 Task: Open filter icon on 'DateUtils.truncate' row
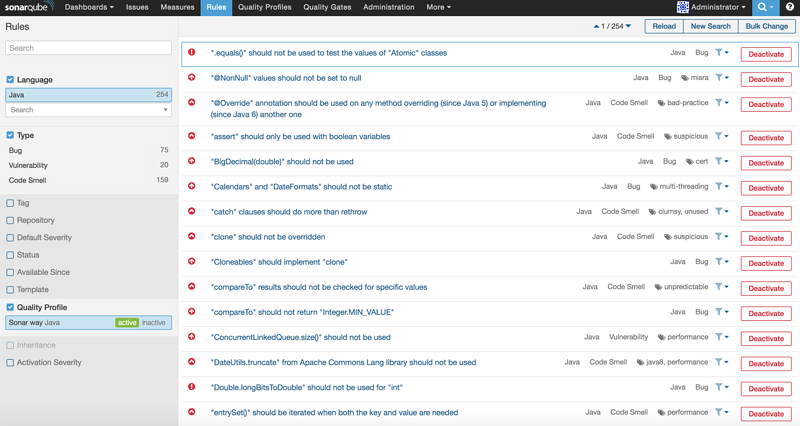pos(718,362)
